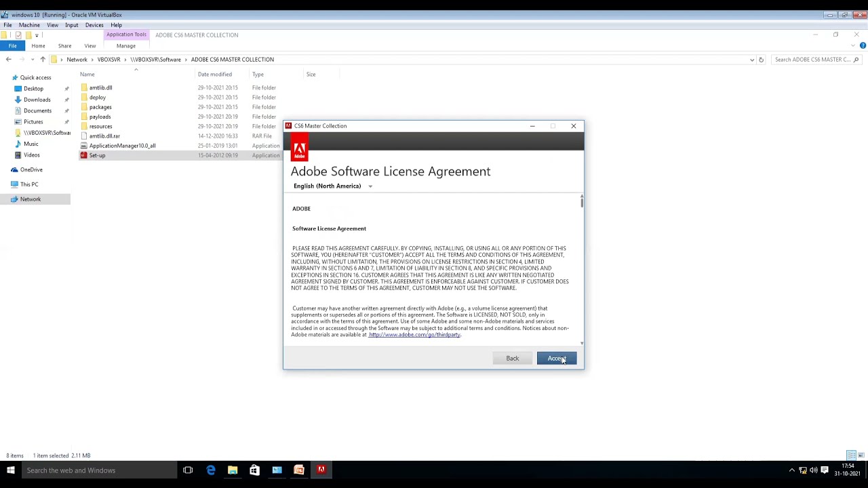Switch to Adobe installer taskbar icon
The width and height of the screenshot is (868, 488).
321,470
